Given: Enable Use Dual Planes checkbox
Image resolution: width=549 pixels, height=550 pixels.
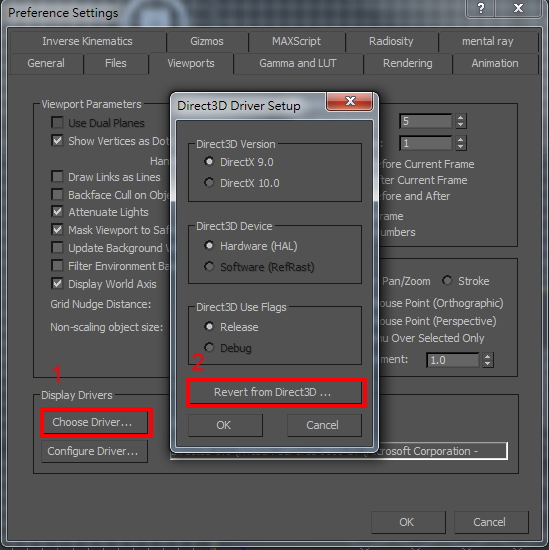Looking at the screenshot, I should (57, 122).
